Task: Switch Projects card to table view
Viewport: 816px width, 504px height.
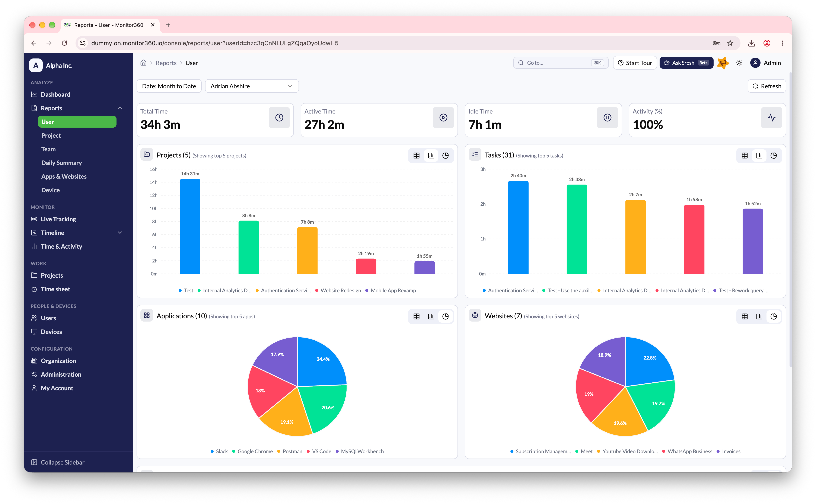Action: pyautogui.click(x=416, y=155)
